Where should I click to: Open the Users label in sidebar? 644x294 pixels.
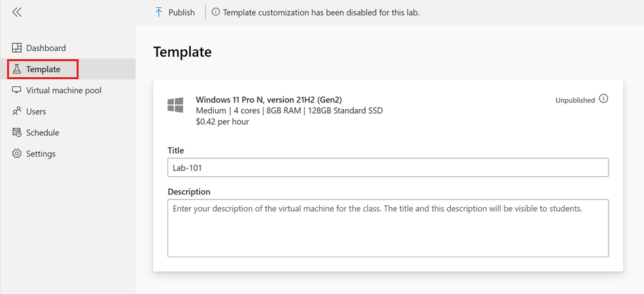tap(36, 111)
